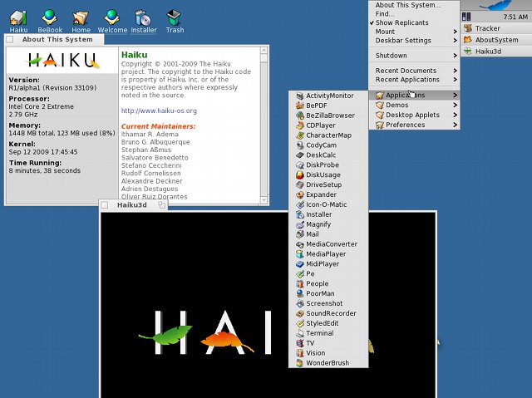Open the BeBook desktop icon
The image size is (532, 398).
[x=50, y=21]
